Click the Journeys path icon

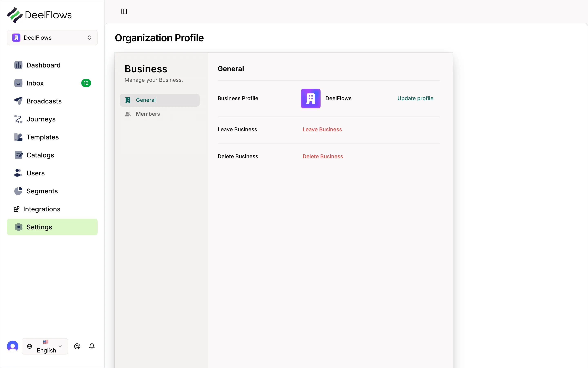tap(18, 119)
